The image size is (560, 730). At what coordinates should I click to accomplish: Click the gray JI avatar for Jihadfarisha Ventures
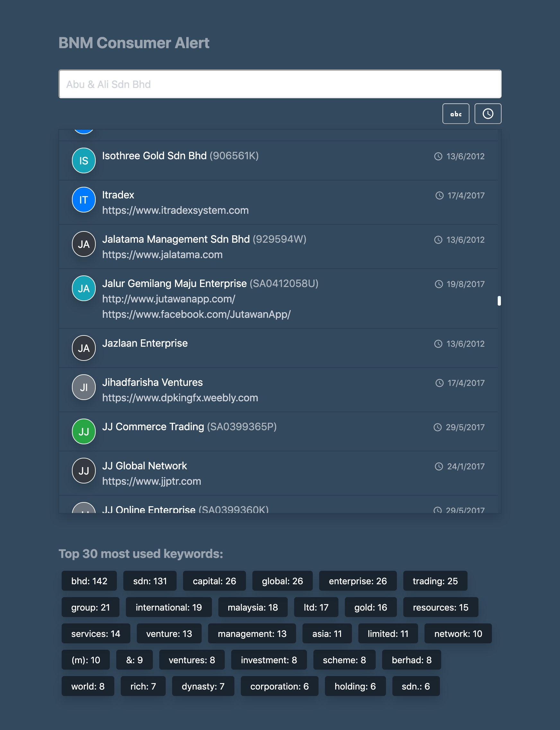(84, 387)
